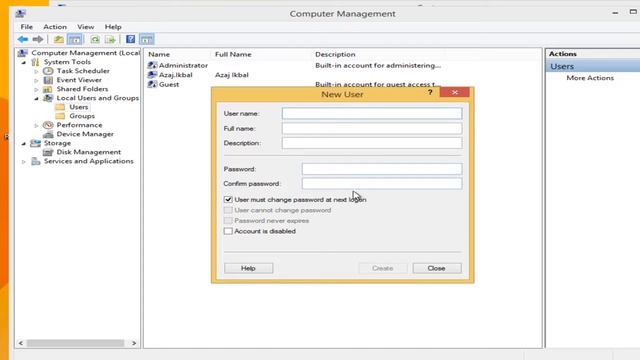Click the Up one level folder icon
The width and height of the screenshot is (640, 360).
tap(59, 39)
